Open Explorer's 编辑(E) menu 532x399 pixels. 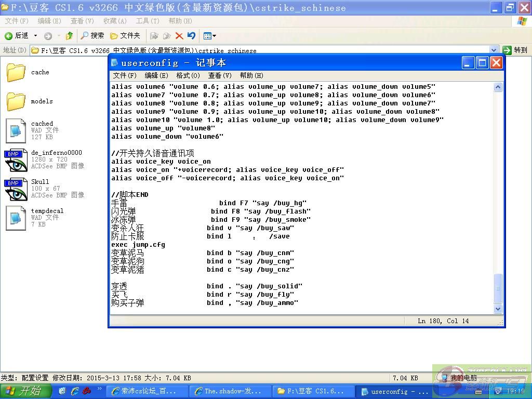(x=49, y=21)
